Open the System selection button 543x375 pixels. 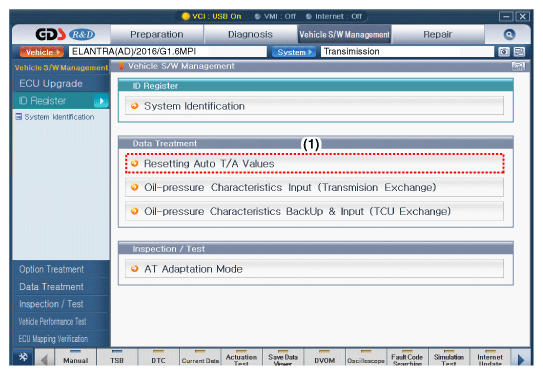294,52
